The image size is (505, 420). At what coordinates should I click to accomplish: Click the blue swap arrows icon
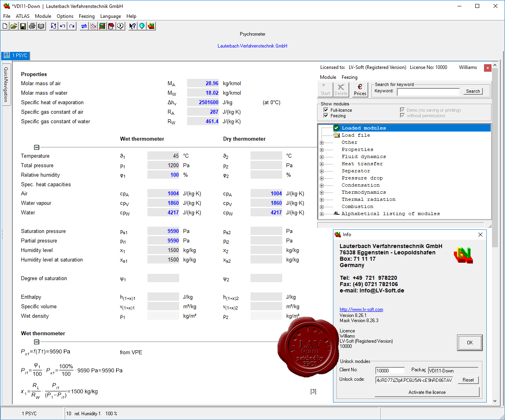(84, 26)
